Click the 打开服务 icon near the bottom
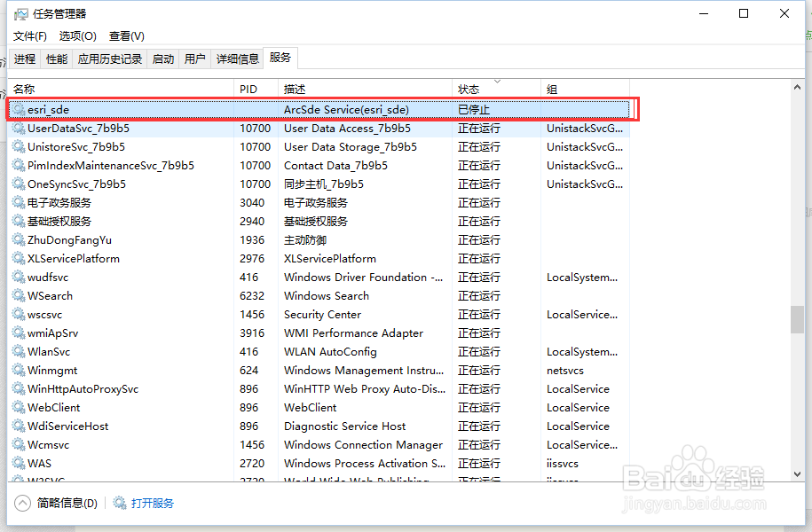The height and width of the screenshot is (532, 812). 120,502
